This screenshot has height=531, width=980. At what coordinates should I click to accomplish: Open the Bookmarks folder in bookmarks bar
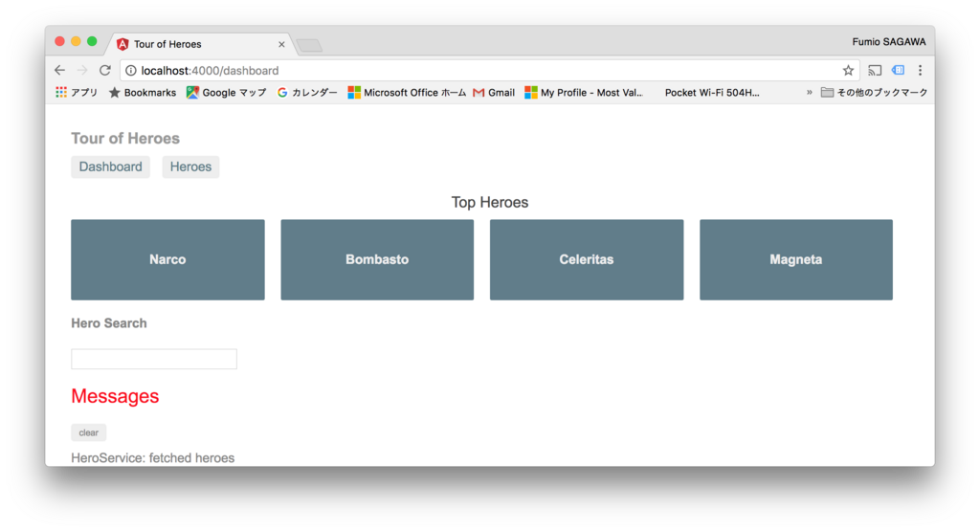pyautogui.click(x=143, y=93)
